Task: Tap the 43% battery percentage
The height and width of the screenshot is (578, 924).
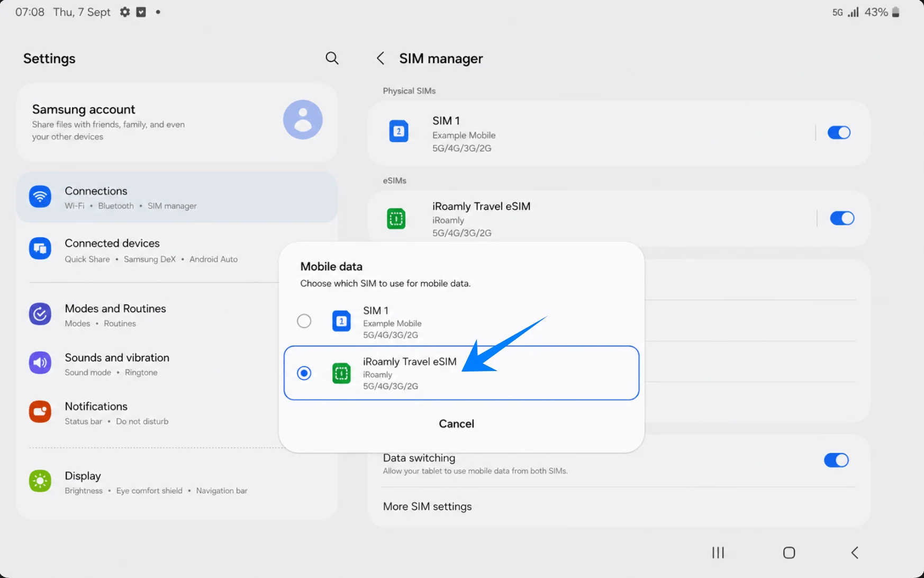Action: click(x=876, y=12)
